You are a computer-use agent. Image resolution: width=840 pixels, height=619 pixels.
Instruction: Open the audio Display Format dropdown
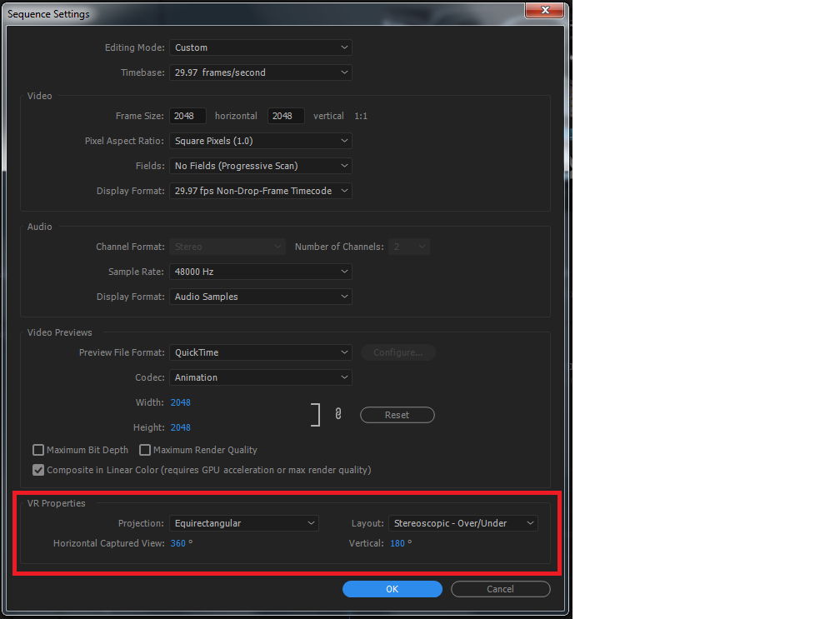click(x=261, y=297)
